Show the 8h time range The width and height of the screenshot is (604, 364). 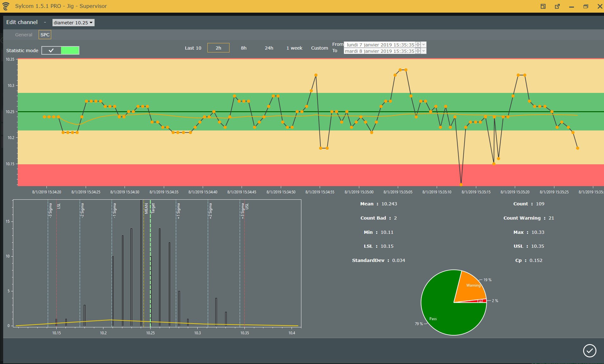(243, 48)
